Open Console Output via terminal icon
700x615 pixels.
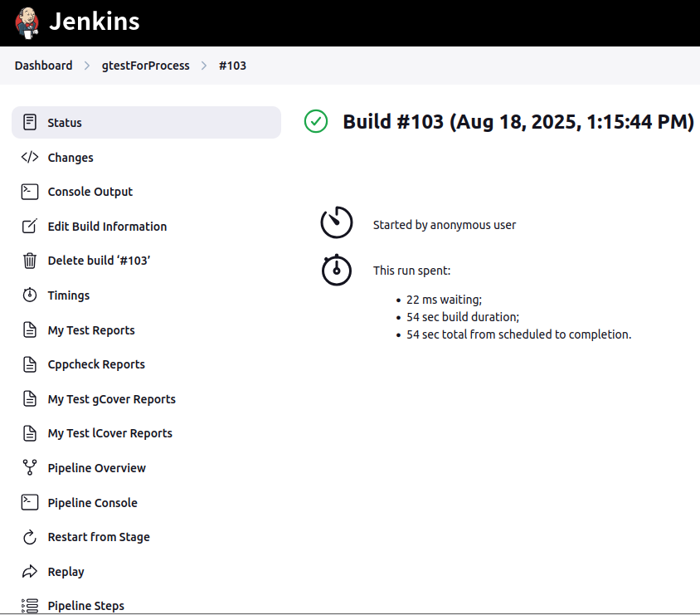(30, 192)
